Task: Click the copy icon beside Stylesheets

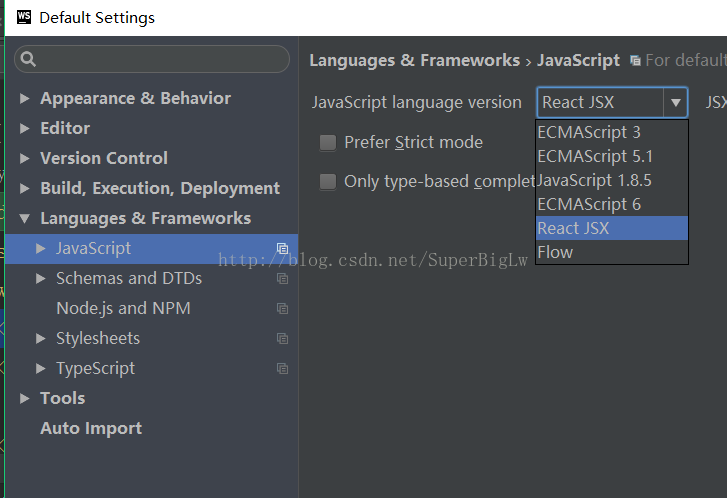Action: [x=282, y=338]
